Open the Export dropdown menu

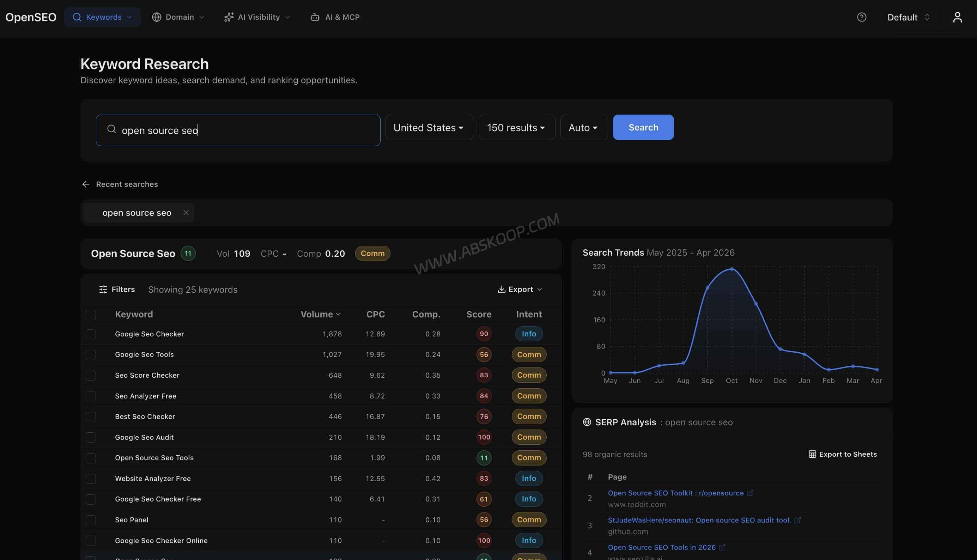click(520, 289)
